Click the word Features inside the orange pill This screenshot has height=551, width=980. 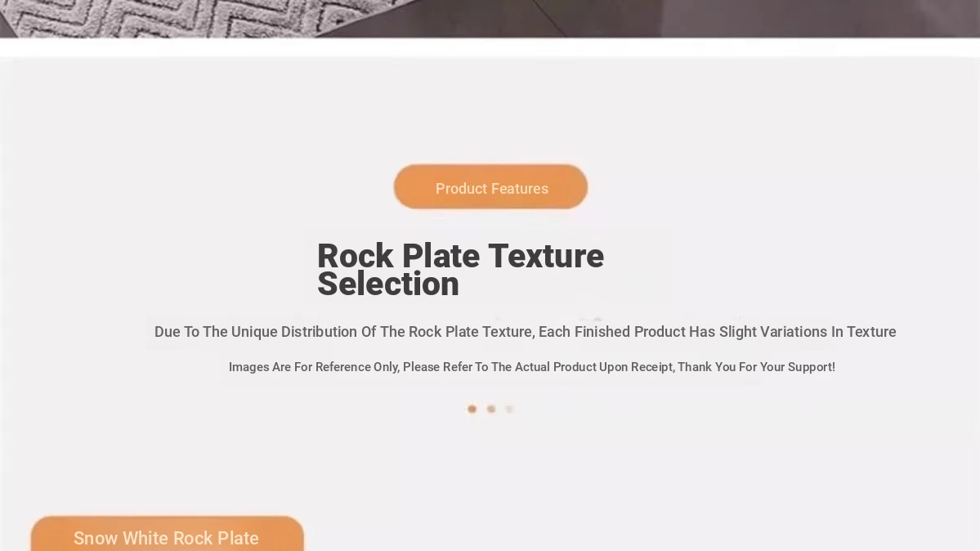click(x=519, y=188)
